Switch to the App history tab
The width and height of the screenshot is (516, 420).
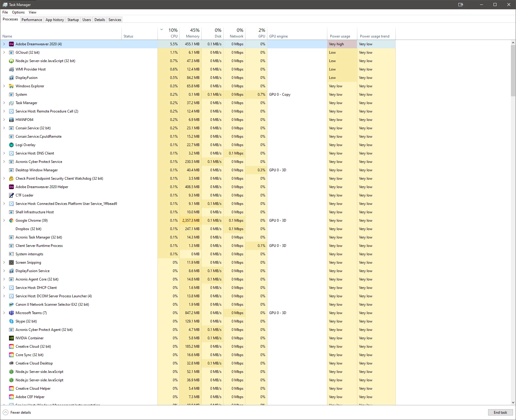55,20
